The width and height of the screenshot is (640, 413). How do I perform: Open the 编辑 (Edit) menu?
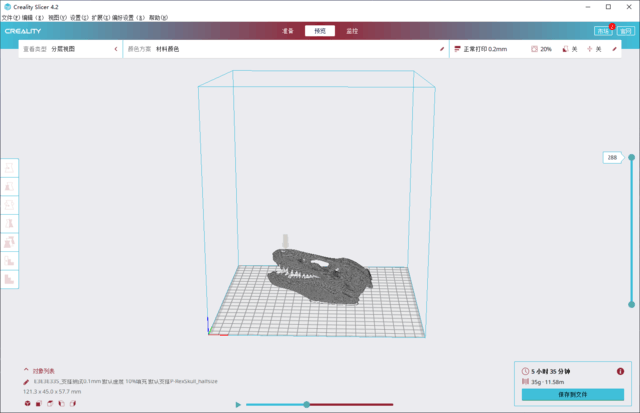(x=33, y=18)
